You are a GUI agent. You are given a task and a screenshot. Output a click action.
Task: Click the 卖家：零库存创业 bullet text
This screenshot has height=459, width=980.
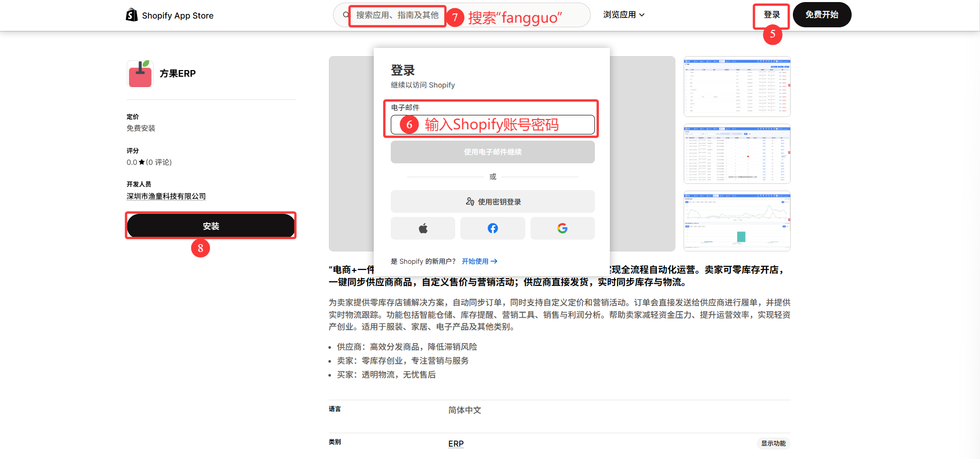(x=403, y=361)
